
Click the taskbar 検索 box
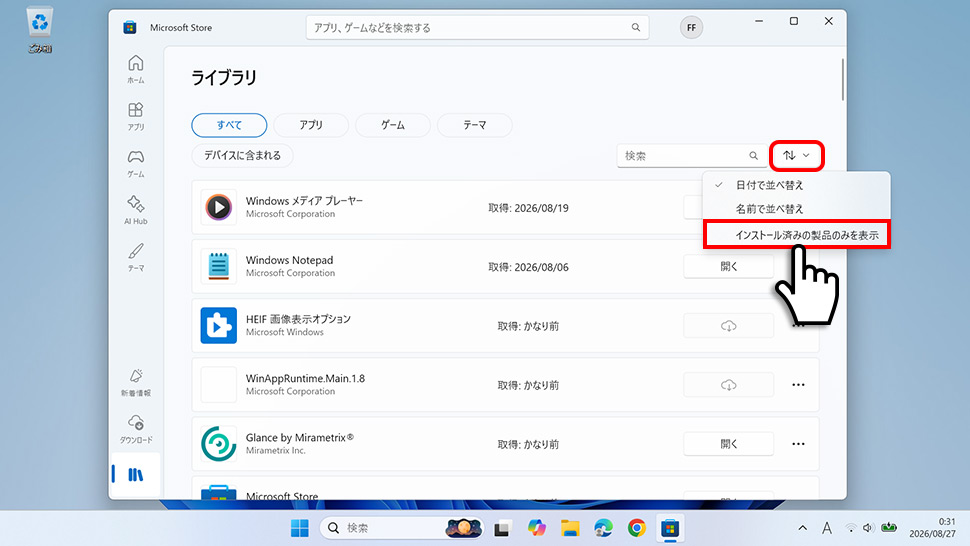(x=401, y=528)
